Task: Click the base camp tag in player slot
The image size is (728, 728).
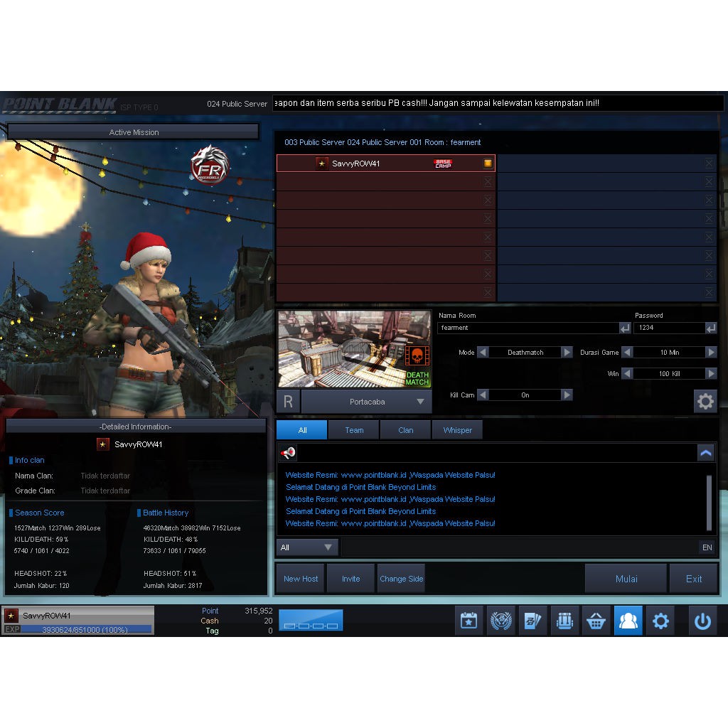Action: pyautogui.click(x=443, y=164)
